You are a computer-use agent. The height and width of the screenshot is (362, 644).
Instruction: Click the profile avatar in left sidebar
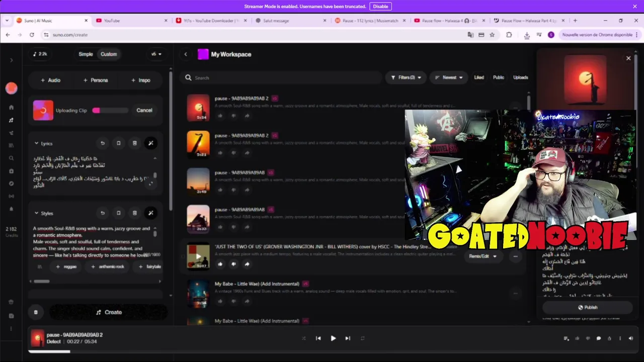pyautogui.click(x=11, y=88)
